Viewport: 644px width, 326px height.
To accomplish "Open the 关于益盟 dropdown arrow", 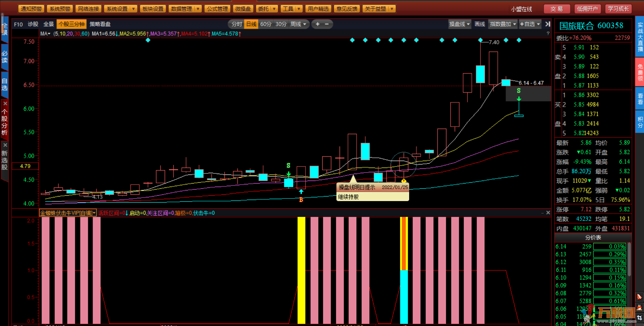I will click(392, 9).
